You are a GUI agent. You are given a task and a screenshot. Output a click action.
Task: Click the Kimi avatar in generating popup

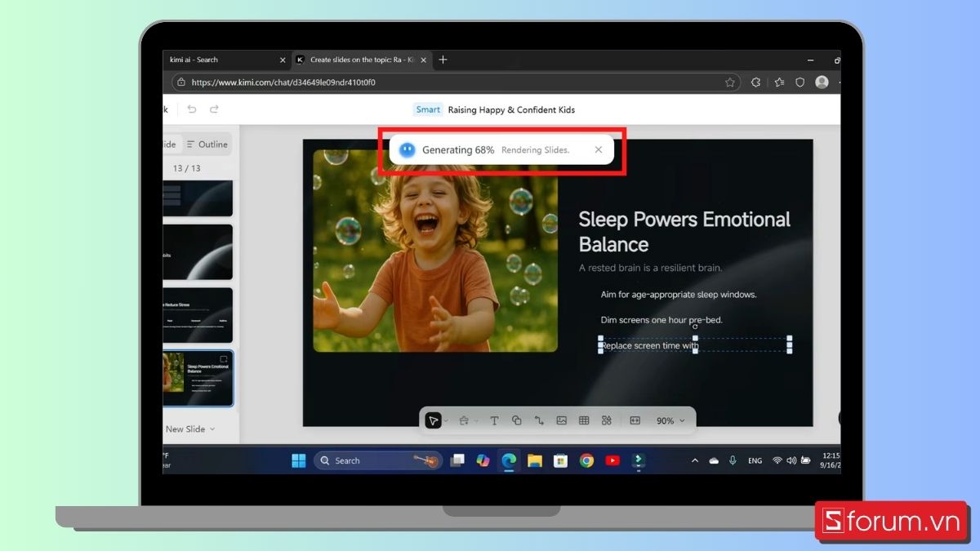408,149
